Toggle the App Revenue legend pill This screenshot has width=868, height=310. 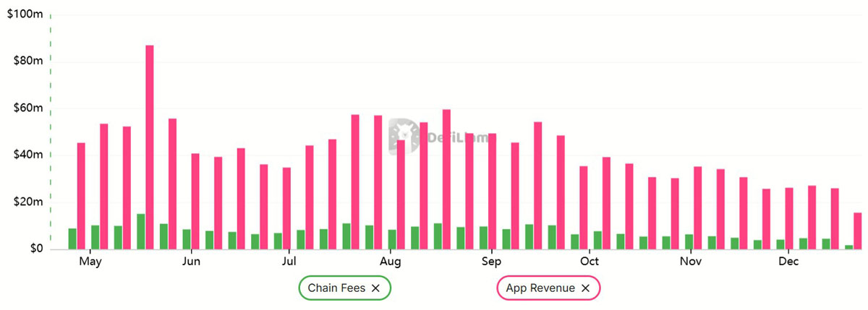[540, 288]
